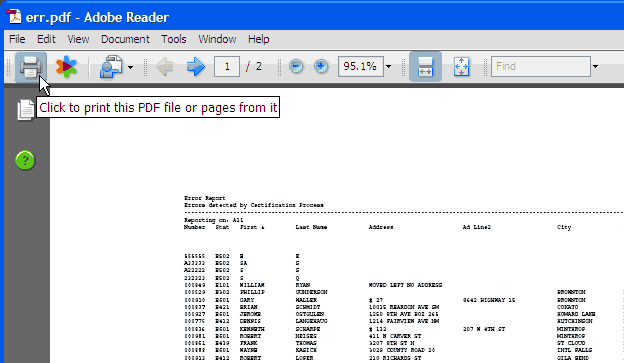Viewport: 624px width, 363px height.
Task: Open the colorful pinwheel collaboration icon
Action: [x=66, y=66]
